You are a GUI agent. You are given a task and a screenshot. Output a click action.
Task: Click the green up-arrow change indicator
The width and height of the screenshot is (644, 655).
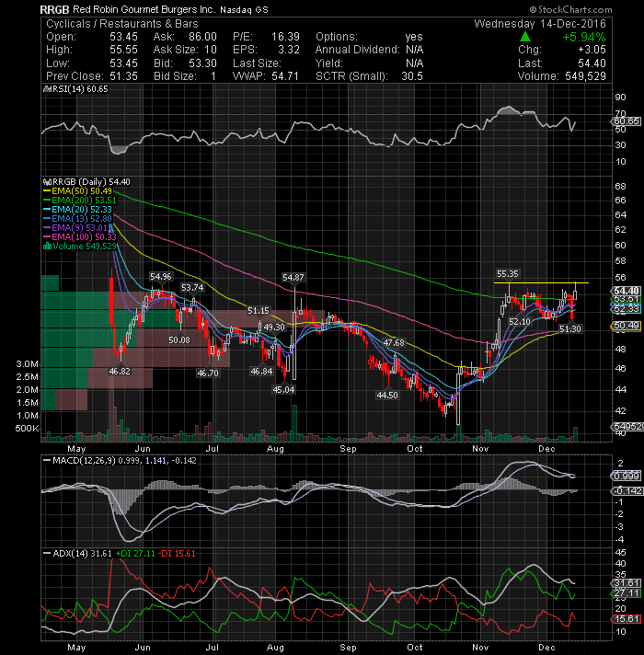coord(525,37)
